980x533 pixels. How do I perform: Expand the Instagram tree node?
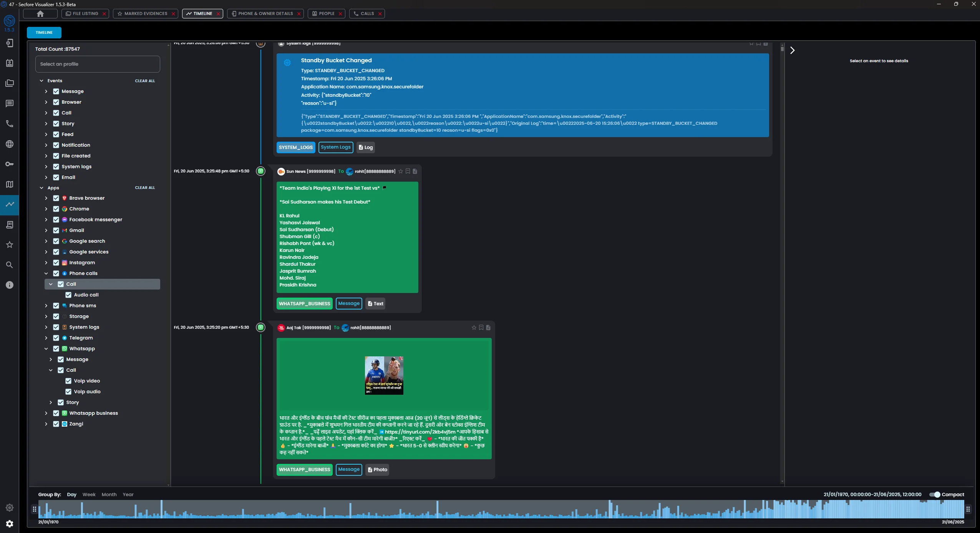pos(46,263)
